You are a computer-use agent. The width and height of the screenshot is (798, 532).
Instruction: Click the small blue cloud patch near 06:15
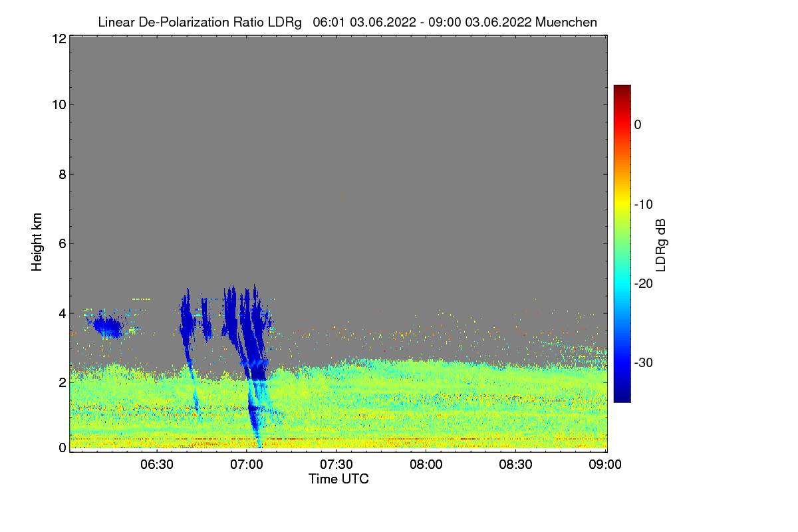tap(108, 327)
